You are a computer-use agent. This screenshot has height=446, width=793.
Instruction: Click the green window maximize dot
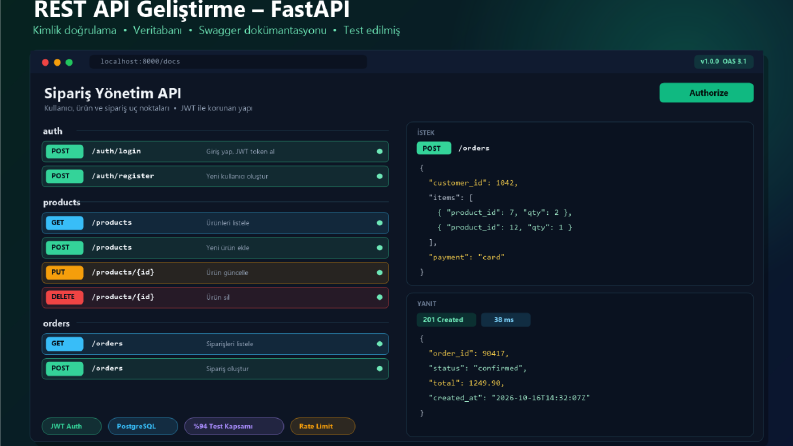69,62
